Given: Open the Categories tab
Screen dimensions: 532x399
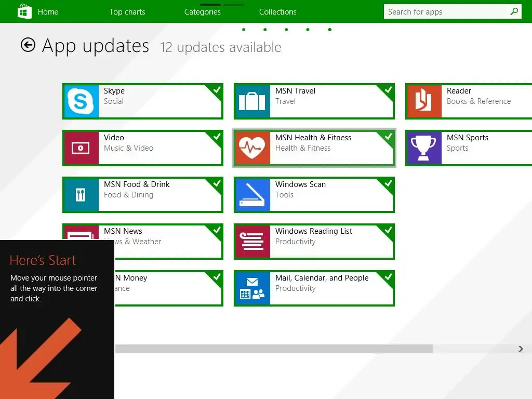Looking at the screenshot, I should 203,12.
